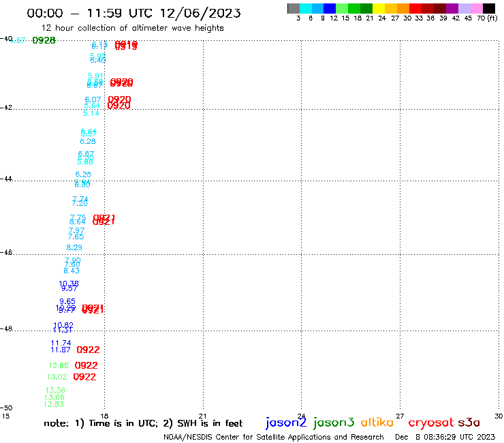Click the title '00:00 – 11:59 UTC 12/06/2023'
The width and height of the screenshot is (504, 443).
point(133,13)
